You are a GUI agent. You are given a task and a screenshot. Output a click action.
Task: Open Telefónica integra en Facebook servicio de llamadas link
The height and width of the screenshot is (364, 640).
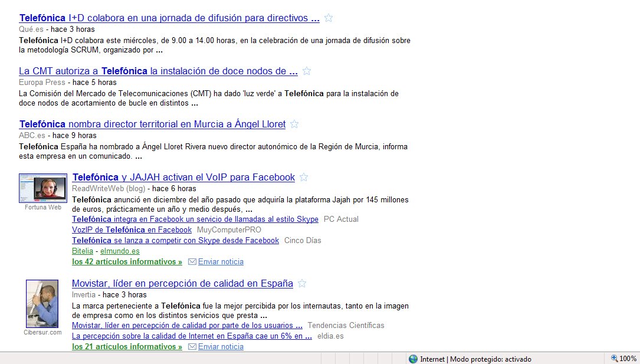coord(195,219)
